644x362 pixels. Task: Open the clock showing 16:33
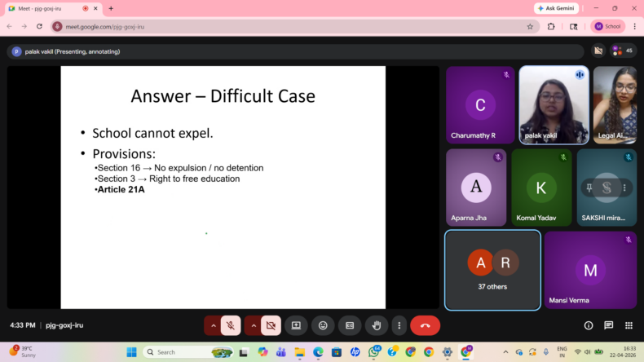coord(623,351)
